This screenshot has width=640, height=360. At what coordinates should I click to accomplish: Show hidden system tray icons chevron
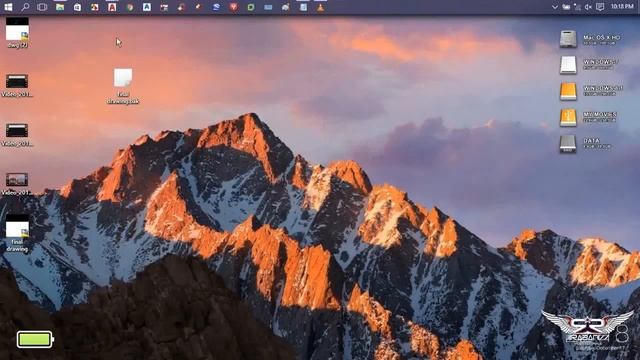(x=555, y=7)
